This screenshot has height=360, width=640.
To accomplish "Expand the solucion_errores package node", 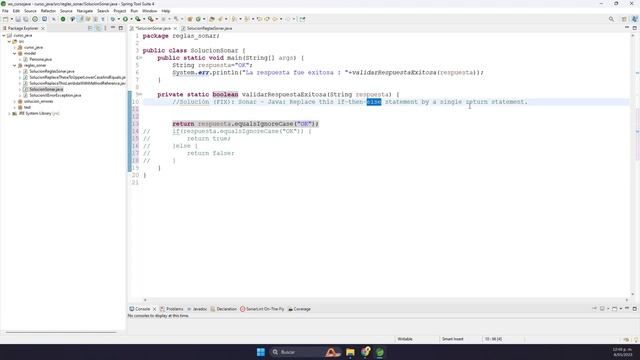I will (x=15, y=101).
